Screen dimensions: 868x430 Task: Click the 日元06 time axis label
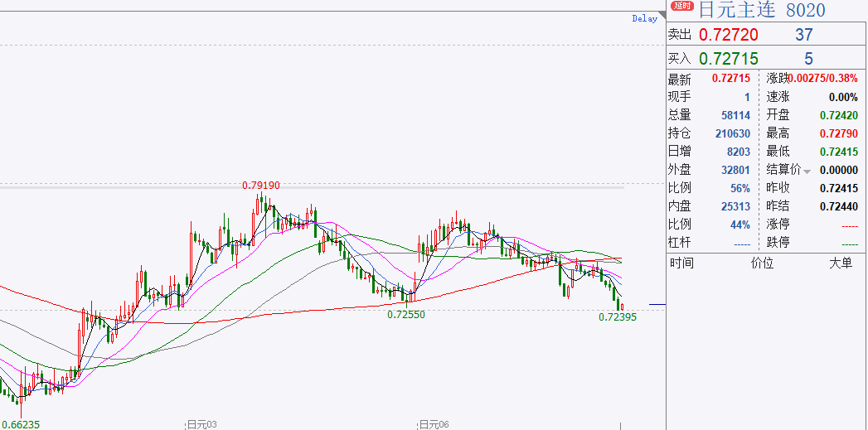point(434,424)
